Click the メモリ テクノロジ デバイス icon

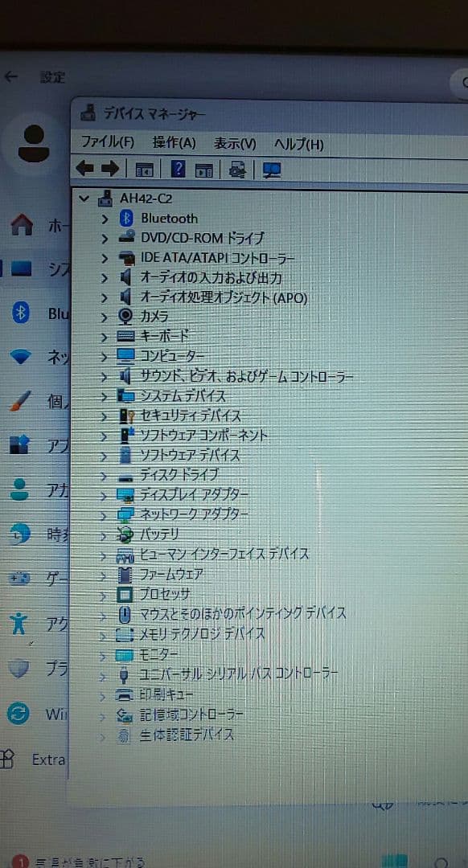click(x=125, y=634)
